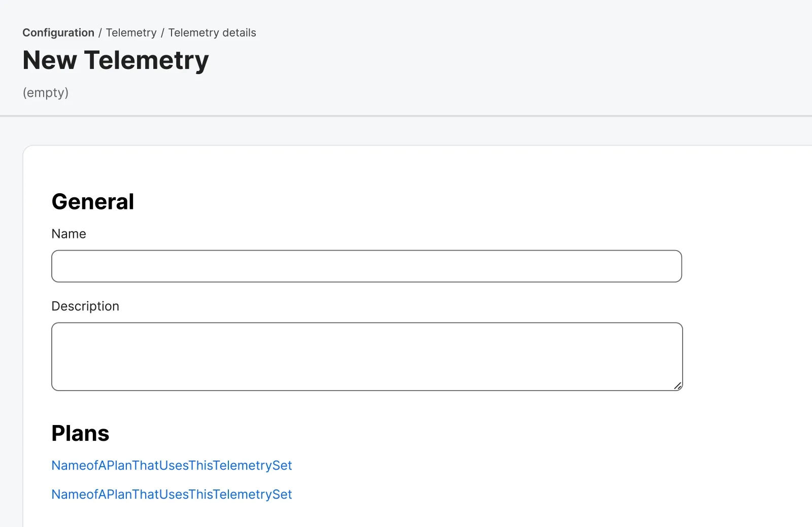The width and height of the screenshot is (812, 527).
Task: Click empty space right of General heading
Action: click(406, 201)
